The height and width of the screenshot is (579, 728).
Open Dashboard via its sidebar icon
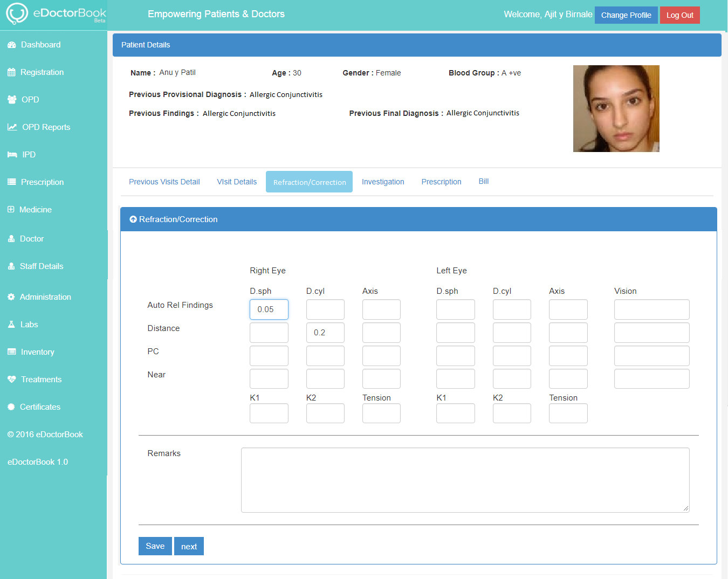tap(11, 45)
